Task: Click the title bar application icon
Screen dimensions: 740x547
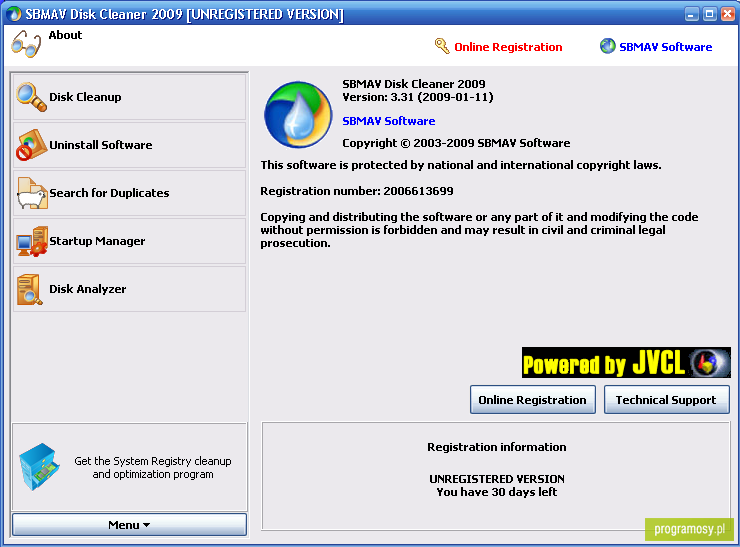Action: tap(14, 14)
